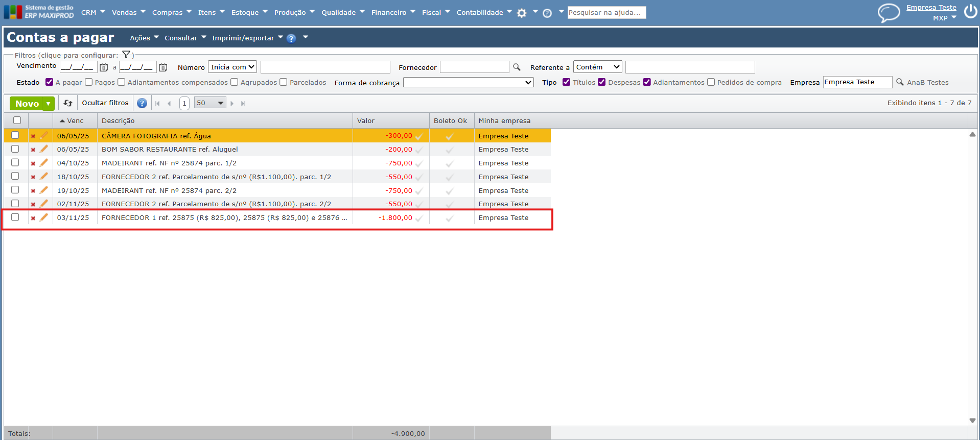Image resolution: width=980 pixels, height=440 pixels.
Task: Open the Contas a pagar title help icon
Action: coord(291,38)
